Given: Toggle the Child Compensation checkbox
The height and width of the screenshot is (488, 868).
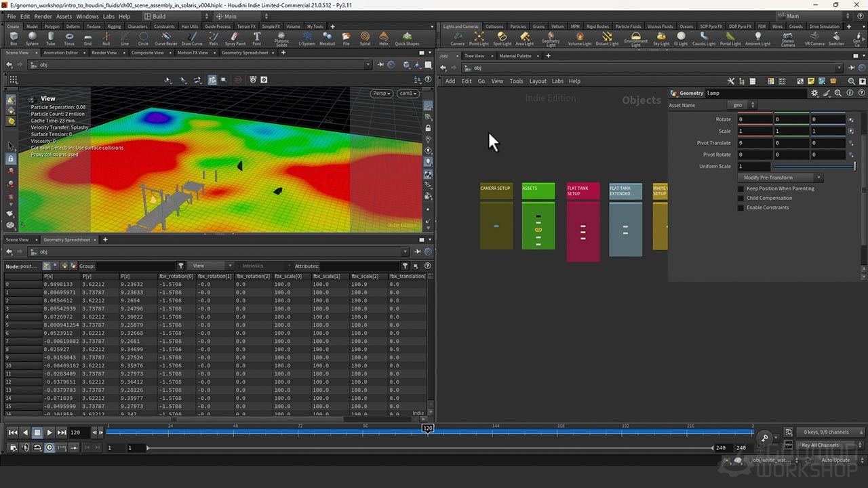Looking at the screenshot, I should coord(741,198).
